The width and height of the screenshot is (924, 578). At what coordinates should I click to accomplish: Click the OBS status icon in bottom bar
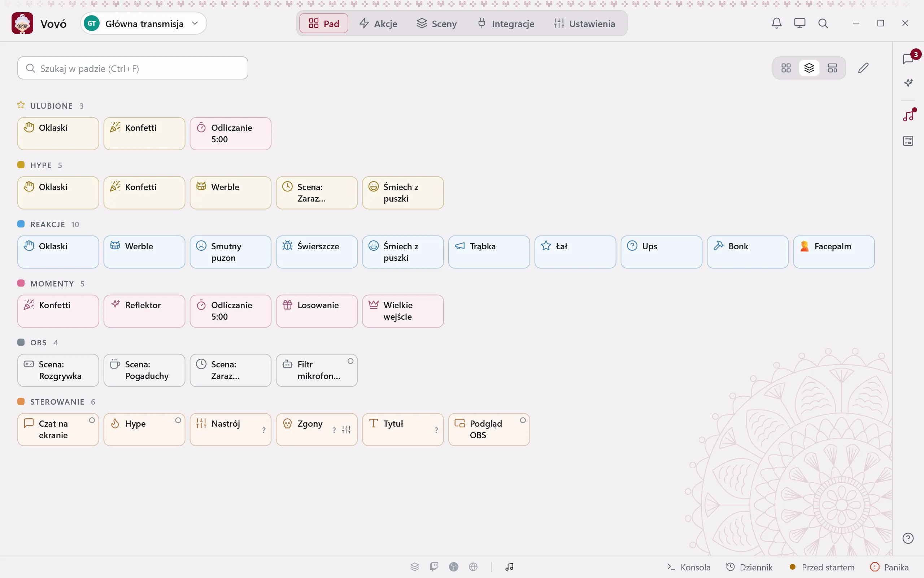pyautogui.click(x=454, y=566)
